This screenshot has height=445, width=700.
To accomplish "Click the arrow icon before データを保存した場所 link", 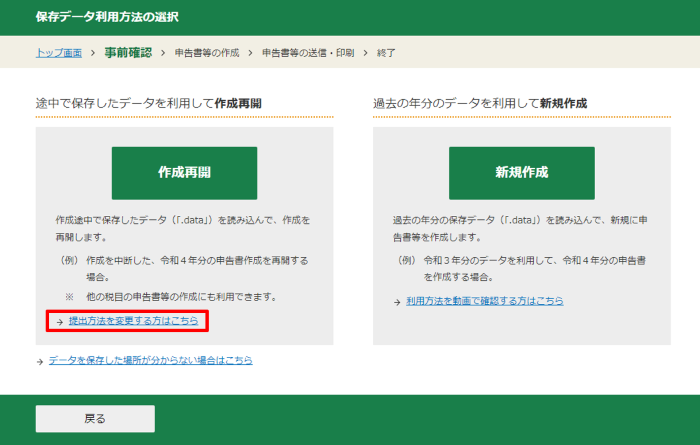I will coord(39,360).
